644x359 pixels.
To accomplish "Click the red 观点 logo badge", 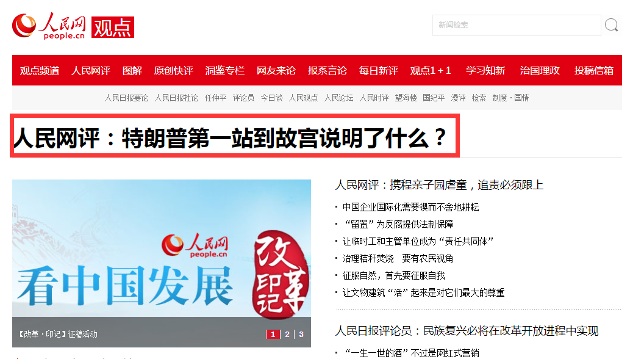I will click(x=113, y=27).
